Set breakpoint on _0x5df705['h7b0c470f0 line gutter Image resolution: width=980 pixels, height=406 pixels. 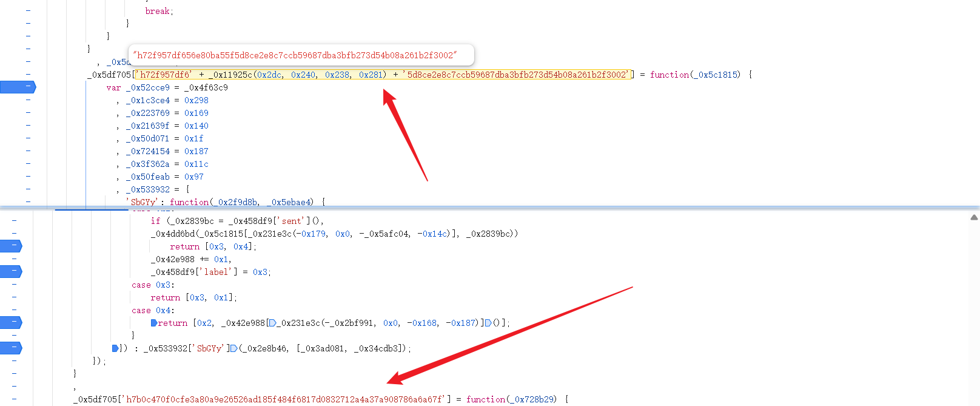tap(14, 399)
